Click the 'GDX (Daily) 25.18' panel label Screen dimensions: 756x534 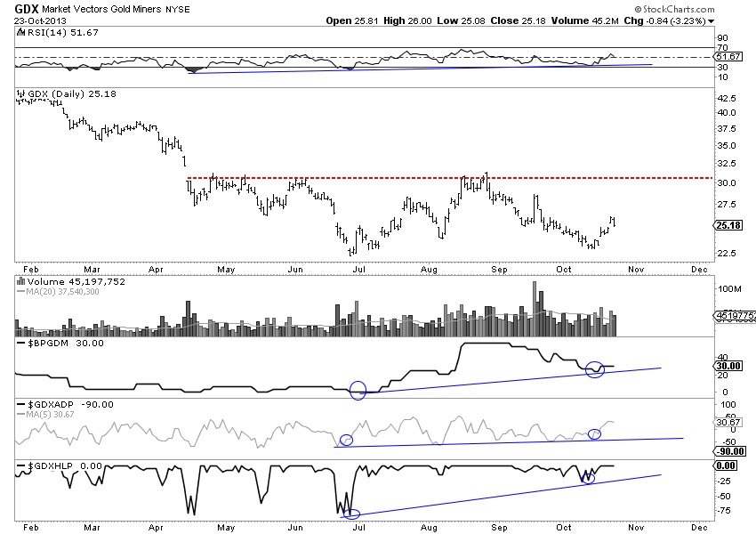tap(71, 93)
